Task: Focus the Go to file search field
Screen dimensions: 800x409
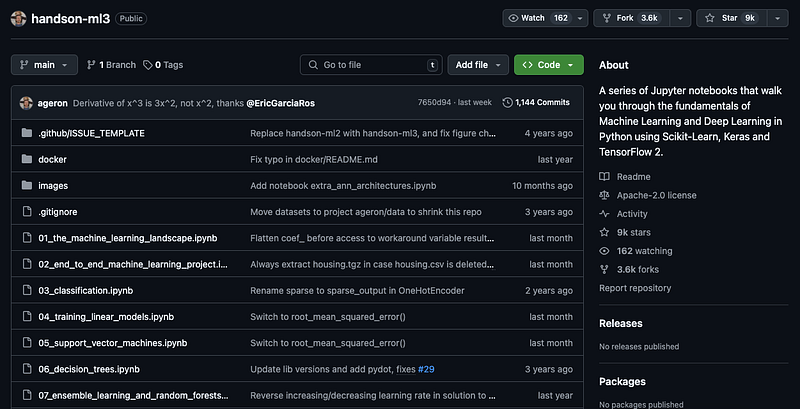Action: click(371, 65)
